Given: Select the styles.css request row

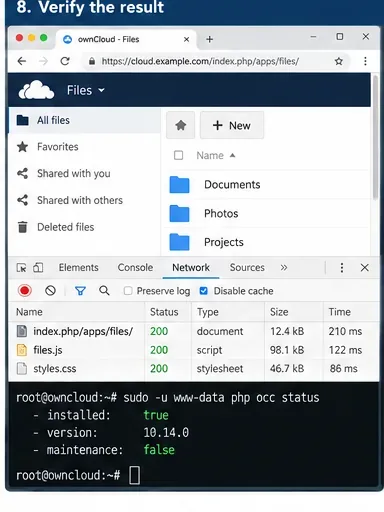Looking at the screenshot, I should point(194,369).
